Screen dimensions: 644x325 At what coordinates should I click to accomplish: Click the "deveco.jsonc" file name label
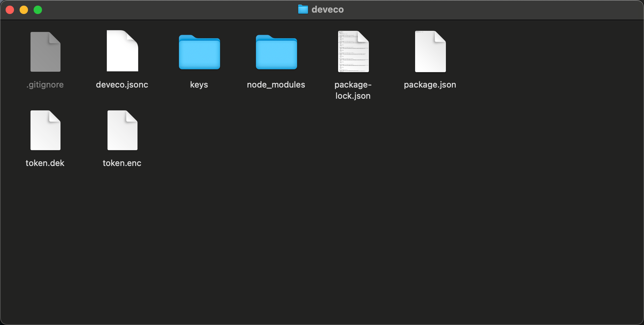coord(122,85)
